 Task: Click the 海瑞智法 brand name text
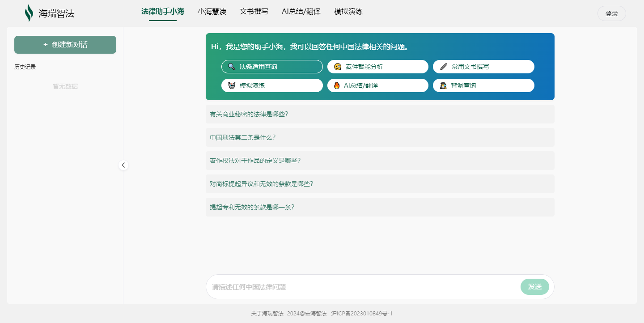56,13
